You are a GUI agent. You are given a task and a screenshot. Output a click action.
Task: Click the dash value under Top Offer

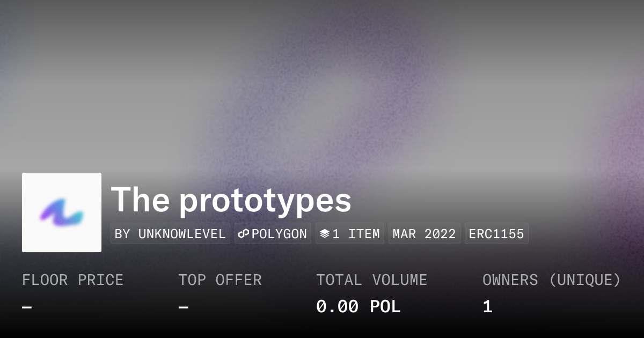click(184, 307)
